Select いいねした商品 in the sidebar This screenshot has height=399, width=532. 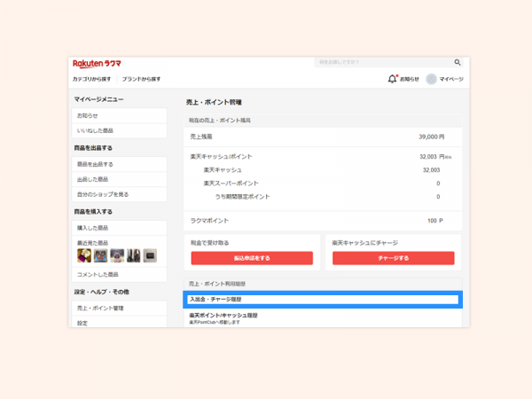[120, 130]
